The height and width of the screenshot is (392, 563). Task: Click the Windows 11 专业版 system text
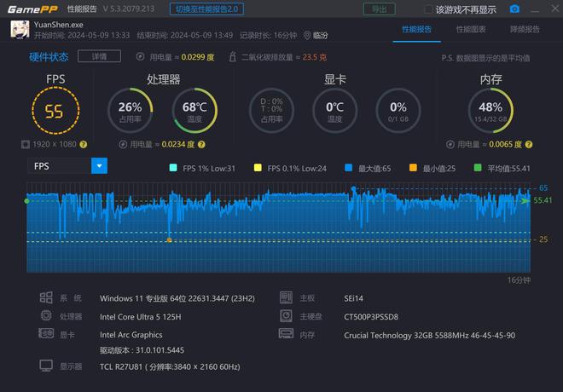point(177,298)
